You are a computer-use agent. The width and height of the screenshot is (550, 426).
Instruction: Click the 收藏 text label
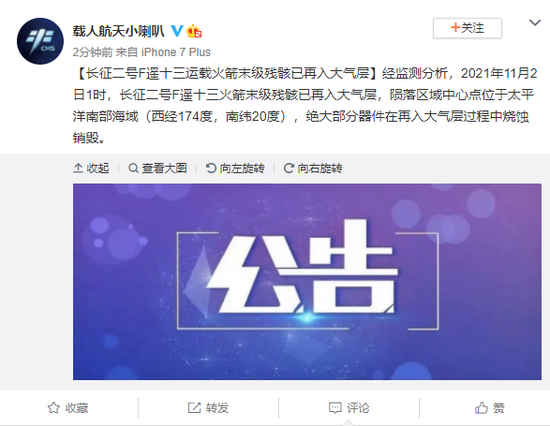(76, 408)
